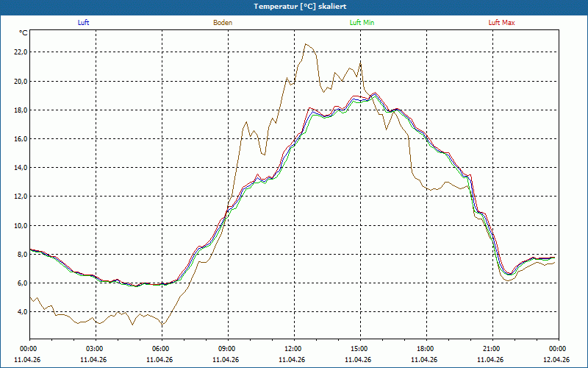The height and width of the screenshot is (368, 588).
Task: Click the 03:00 time axis label
Action: click(96, 349)
